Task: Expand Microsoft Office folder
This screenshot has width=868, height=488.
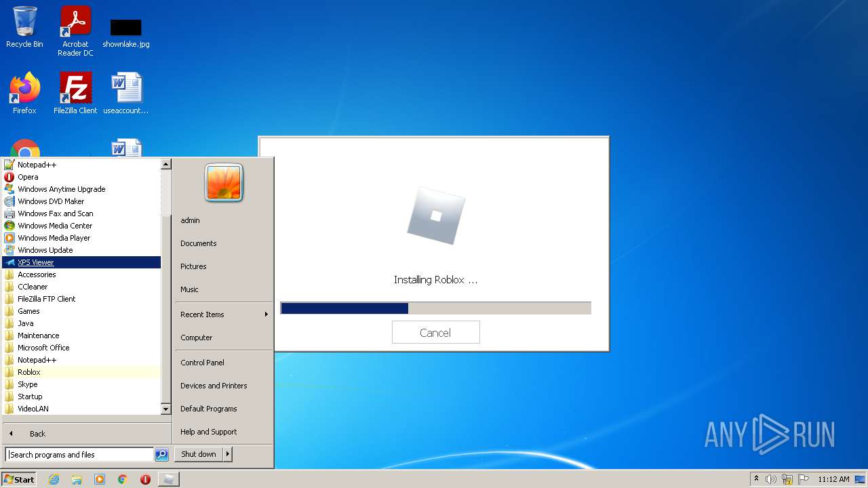Action: coord(81,348)
